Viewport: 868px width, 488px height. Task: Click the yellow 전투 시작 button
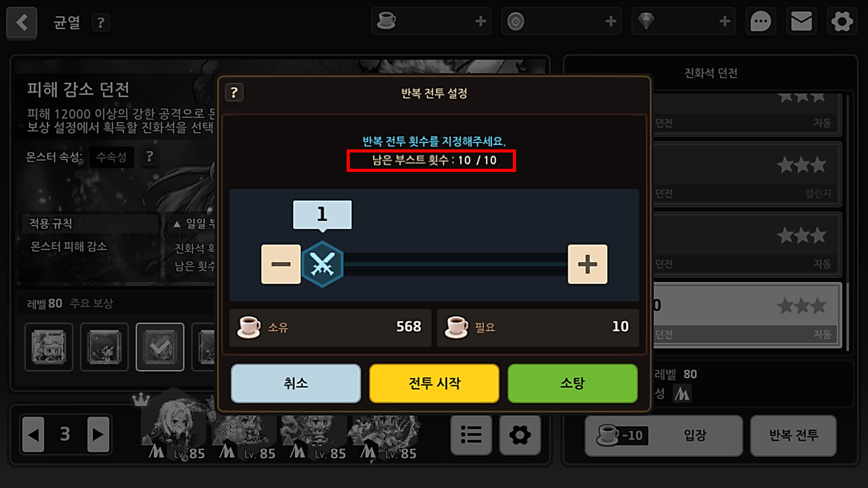point(434,383)
